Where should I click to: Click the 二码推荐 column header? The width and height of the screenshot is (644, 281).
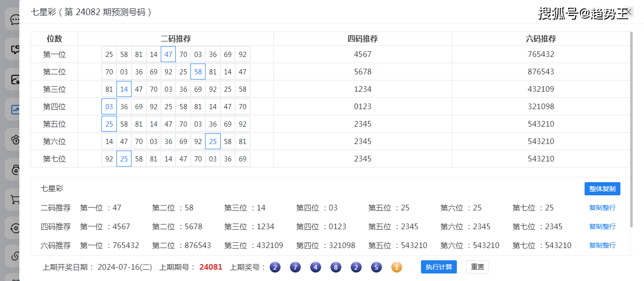175,39
